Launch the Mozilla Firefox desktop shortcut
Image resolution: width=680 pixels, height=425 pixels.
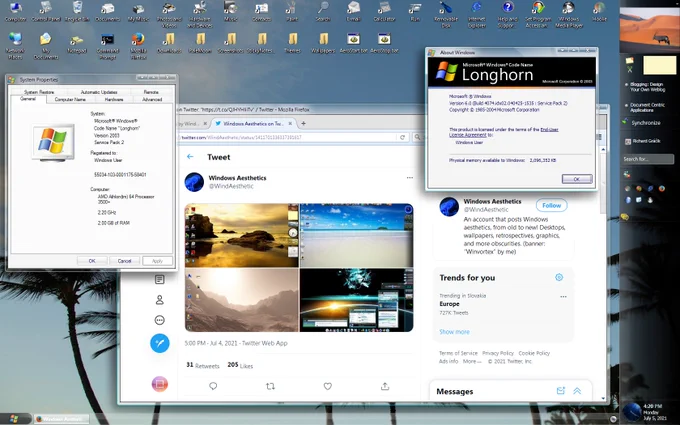(x=138, y=45)
